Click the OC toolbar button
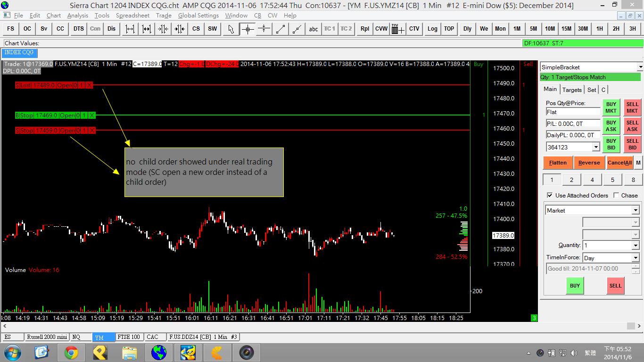The image size is (644, 362). click(27, 29)
